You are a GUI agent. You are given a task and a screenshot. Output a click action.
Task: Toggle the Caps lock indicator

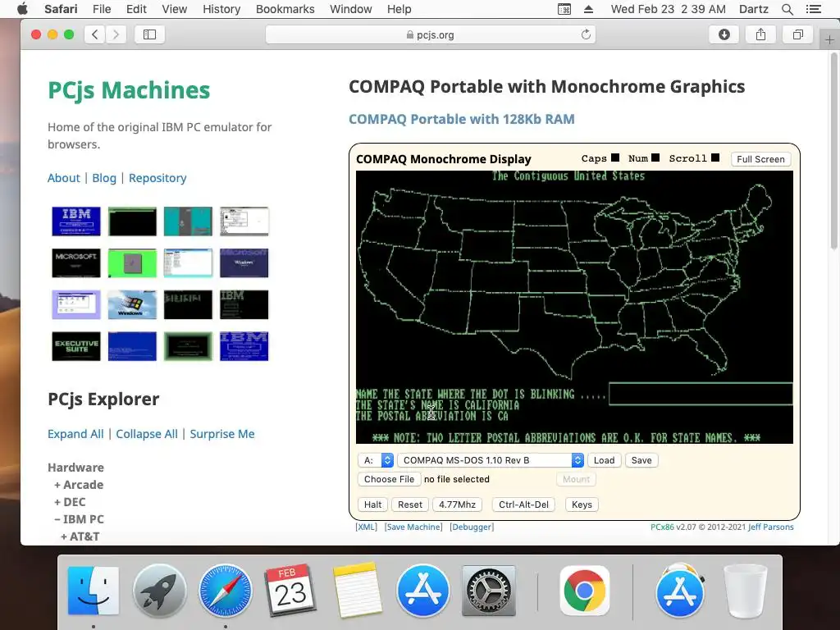point(615,158)
